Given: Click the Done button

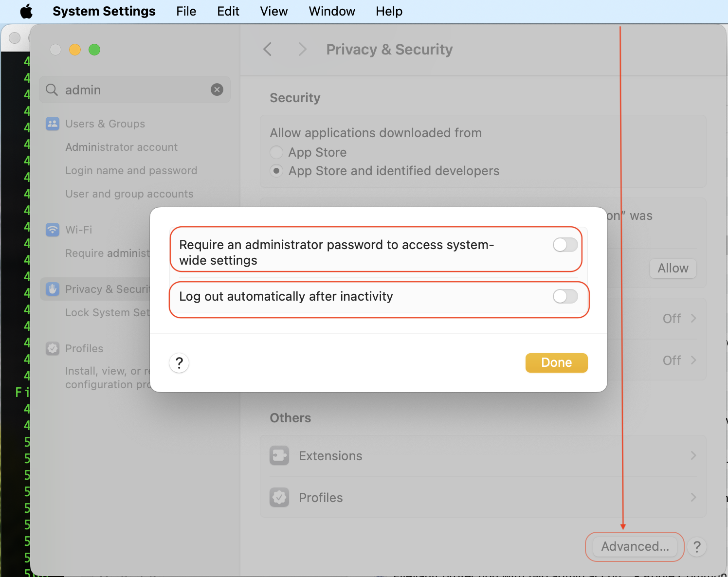Looking at the screenshot, I should click(556, 362).
